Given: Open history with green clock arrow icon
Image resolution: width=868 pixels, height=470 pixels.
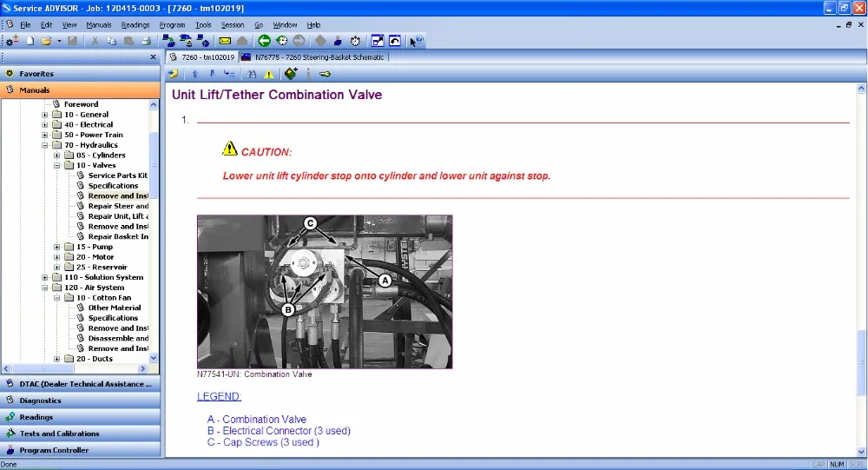Looking at the screenshot, I should point(282,41).
